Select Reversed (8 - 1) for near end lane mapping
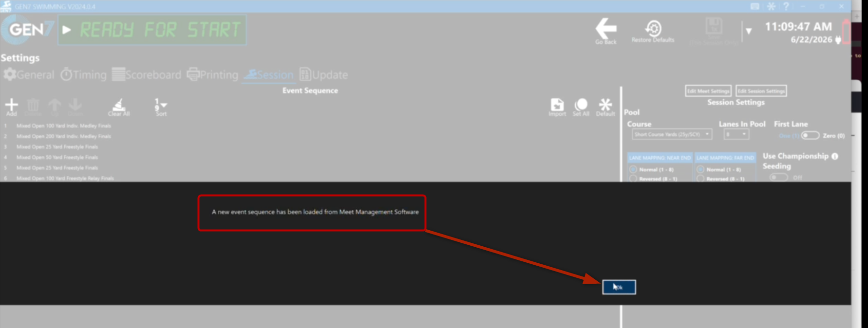The image size is (868, 328). coord(633,179)
